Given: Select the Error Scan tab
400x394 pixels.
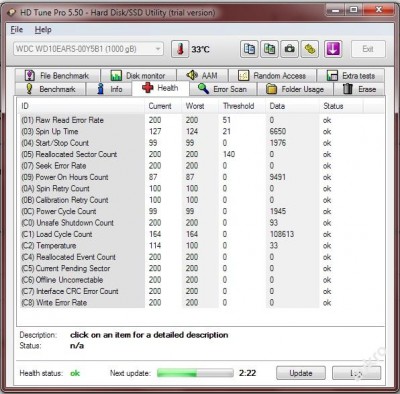Looking at the screenshot, I should tap(223, 89).
